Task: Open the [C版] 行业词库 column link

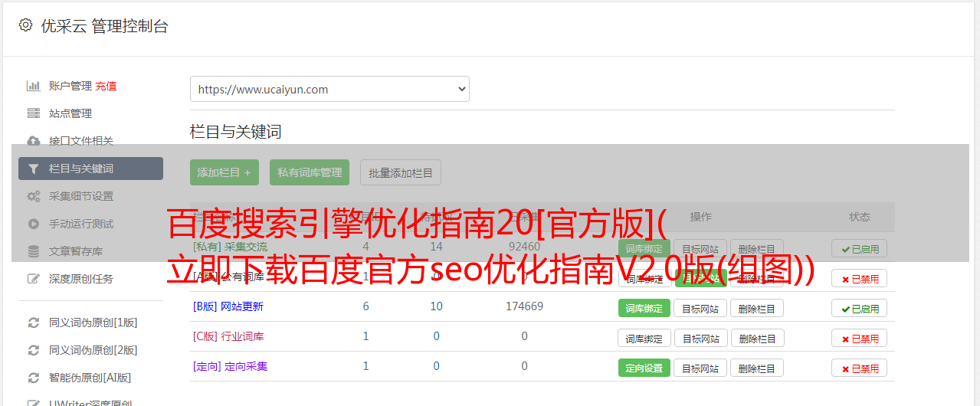Action: coord(228,336)
